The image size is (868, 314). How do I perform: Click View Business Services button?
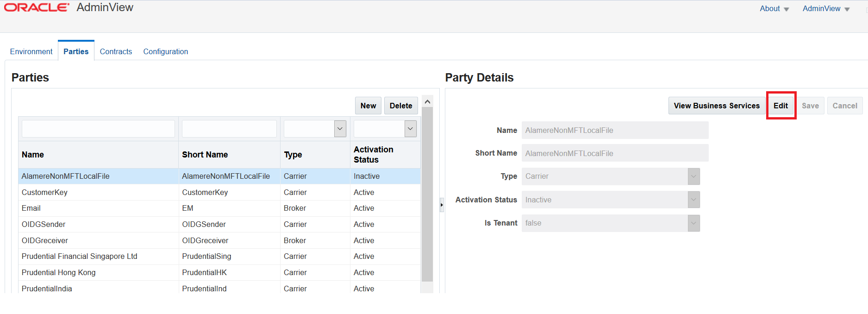point(717,106)
